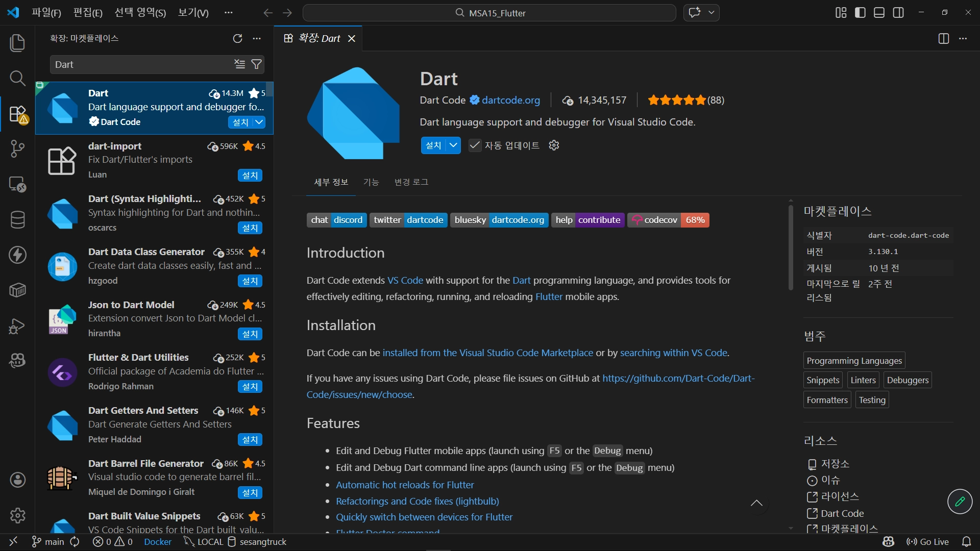
Task: Toggle the primary side bar layout button
Action: [x=860, y=13]
